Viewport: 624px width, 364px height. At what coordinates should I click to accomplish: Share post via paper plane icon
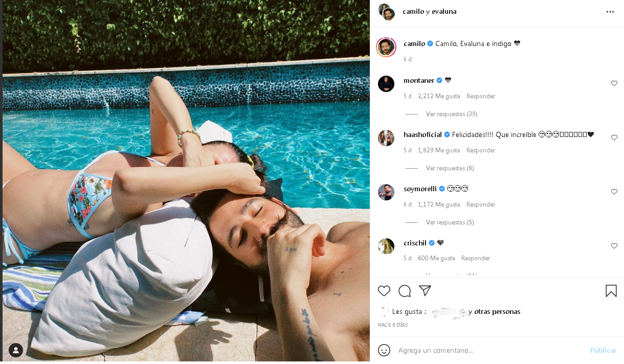tap(425, 291)
